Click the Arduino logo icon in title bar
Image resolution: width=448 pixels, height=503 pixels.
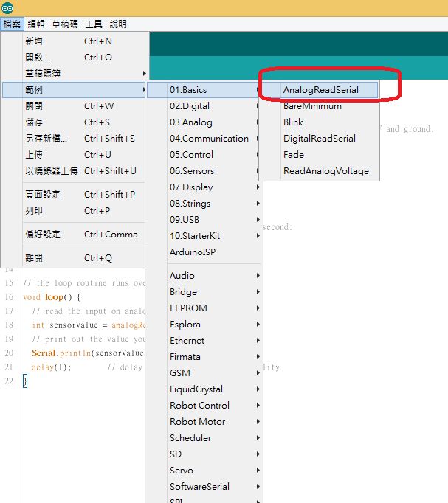point(7,7)
